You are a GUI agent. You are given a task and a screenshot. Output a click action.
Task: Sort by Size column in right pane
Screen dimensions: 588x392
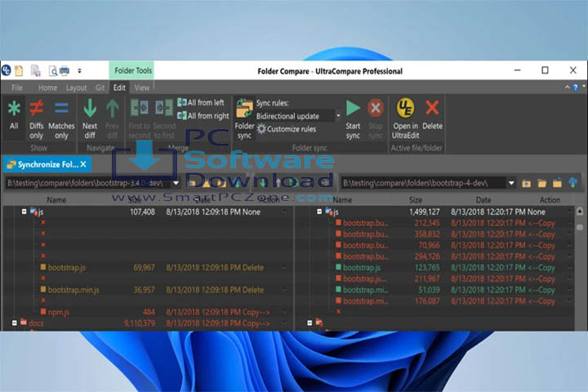(416, 200)
